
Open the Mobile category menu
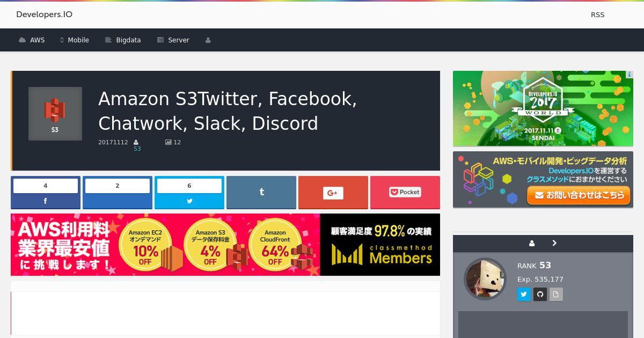click(x=75, y=40)
